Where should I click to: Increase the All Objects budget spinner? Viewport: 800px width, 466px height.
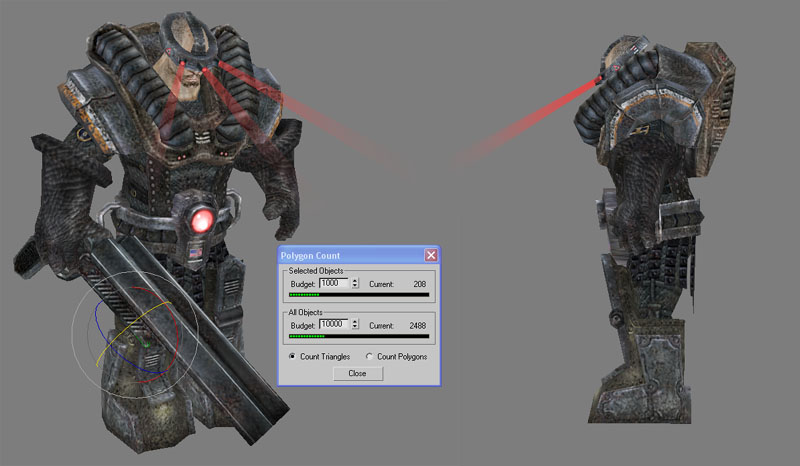point(355,322)
